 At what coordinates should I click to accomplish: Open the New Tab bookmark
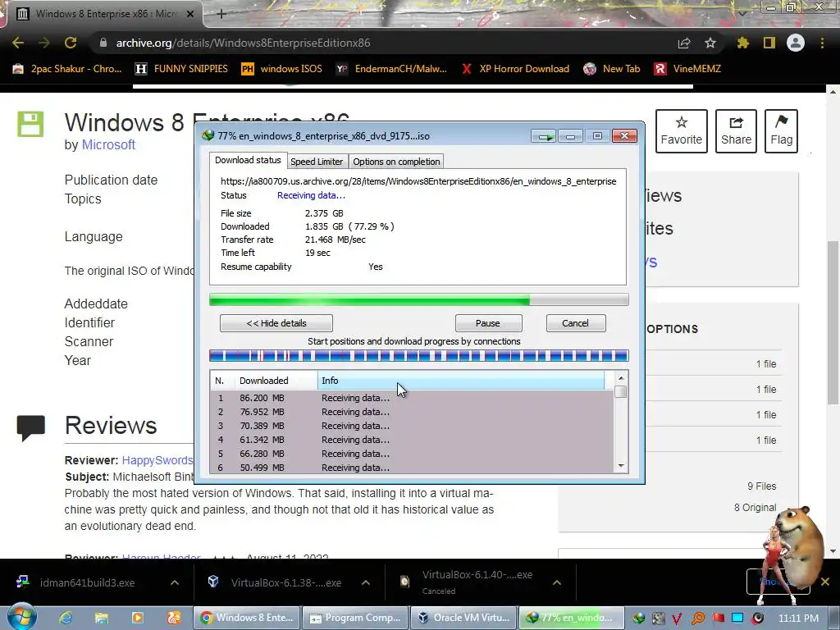(x=612, y=69)
